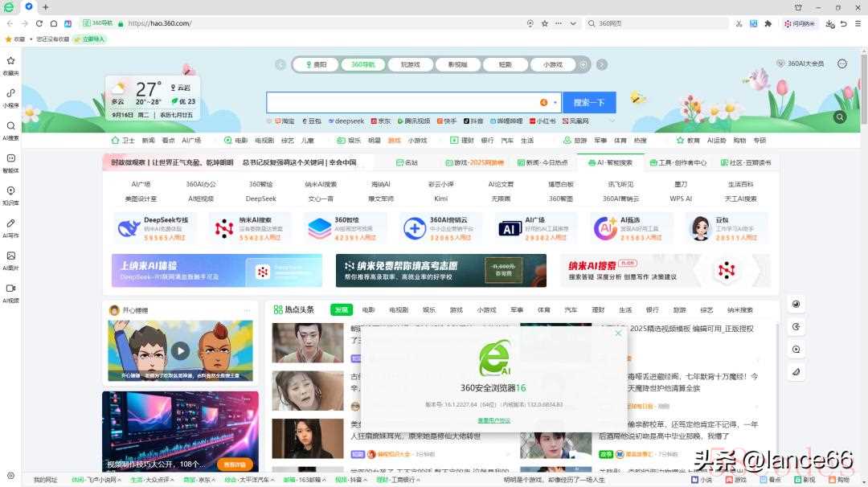Viewport: 868px width, 487px height.
Task: Click the dark round search icon on banner
Action: (840, 117)
